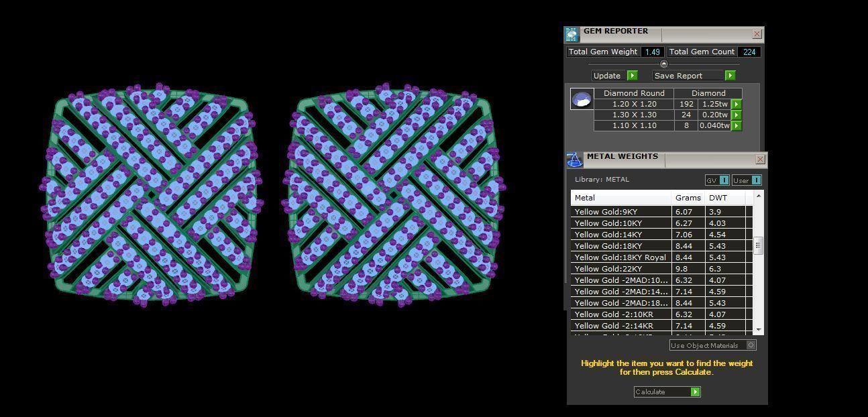Viewport: 868px width, 417px height.
Task: Click the Calculate button
Action: [667, 392]
